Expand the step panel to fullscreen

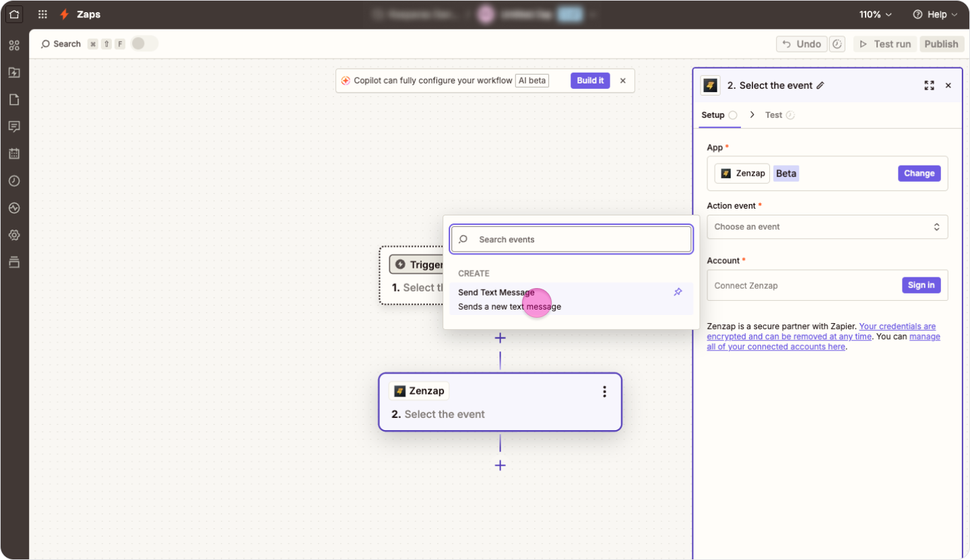[929, 85]
